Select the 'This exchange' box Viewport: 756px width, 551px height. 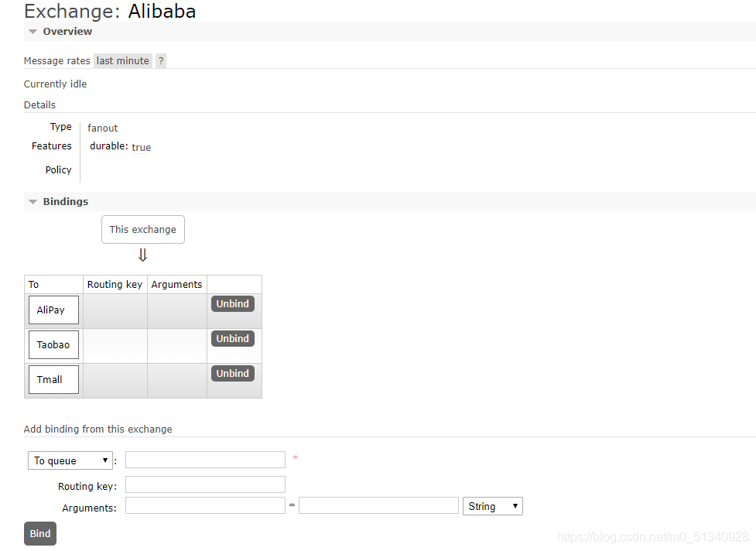143,230
